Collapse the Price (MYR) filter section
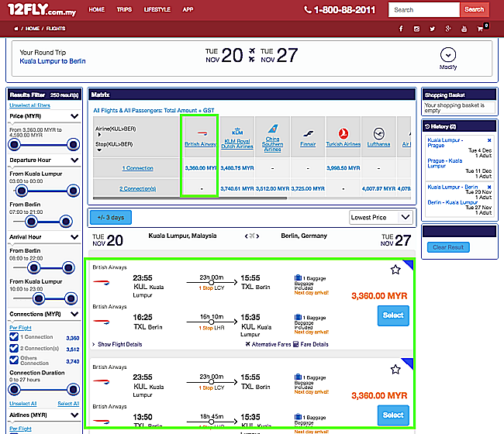 point(74,116)
